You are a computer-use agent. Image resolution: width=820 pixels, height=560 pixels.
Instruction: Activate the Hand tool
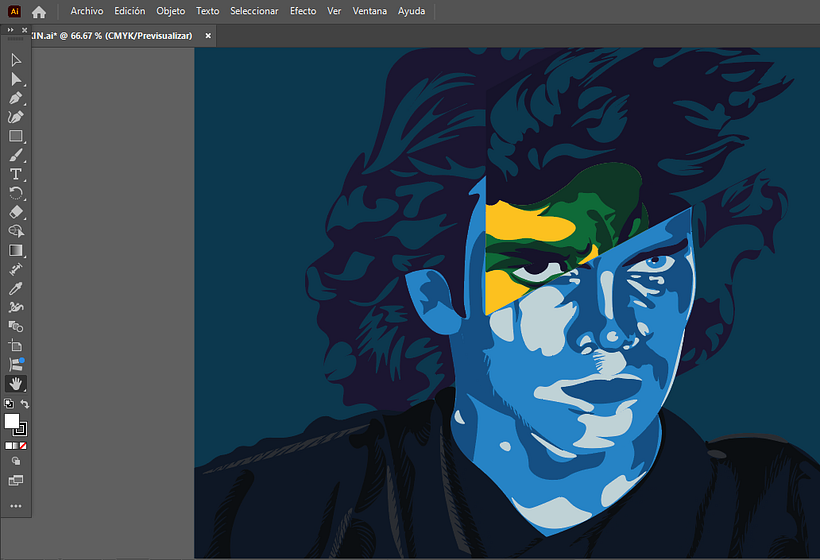point(16,383)
